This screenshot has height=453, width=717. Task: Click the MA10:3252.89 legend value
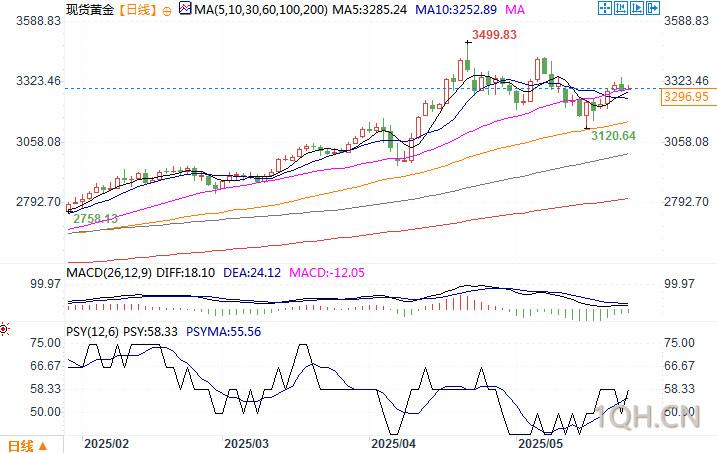pyautogui.click(x=456, y=10)
